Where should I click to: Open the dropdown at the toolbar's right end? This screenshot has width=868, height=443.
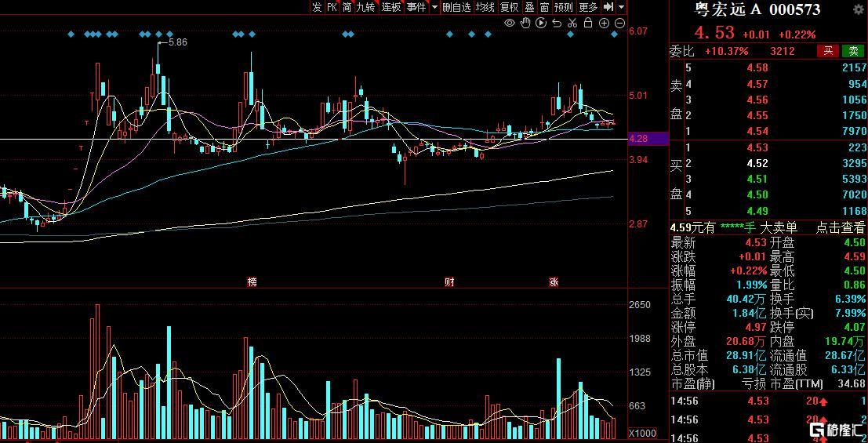tap(622, 7)
